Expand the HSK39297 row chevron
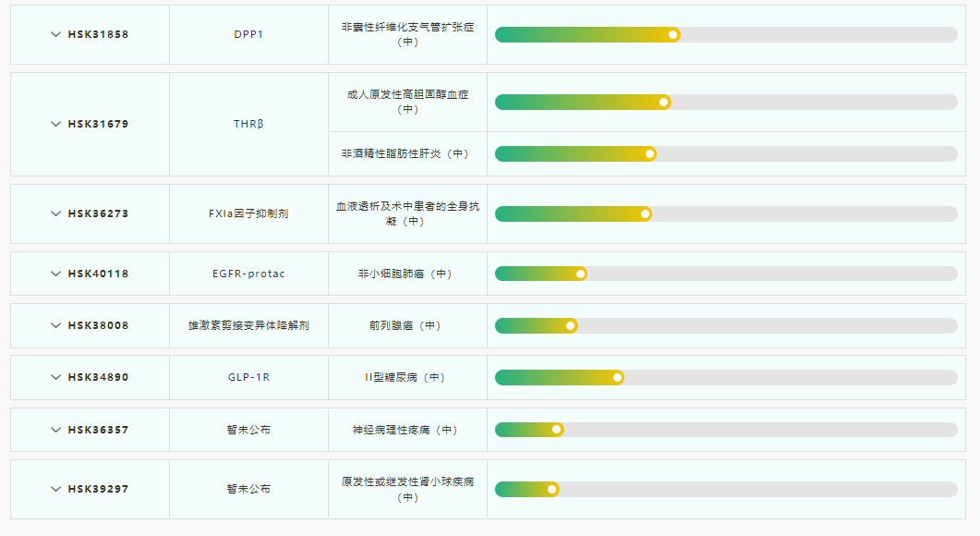Screen dimensions: 980x536 [x=55, y=489]
